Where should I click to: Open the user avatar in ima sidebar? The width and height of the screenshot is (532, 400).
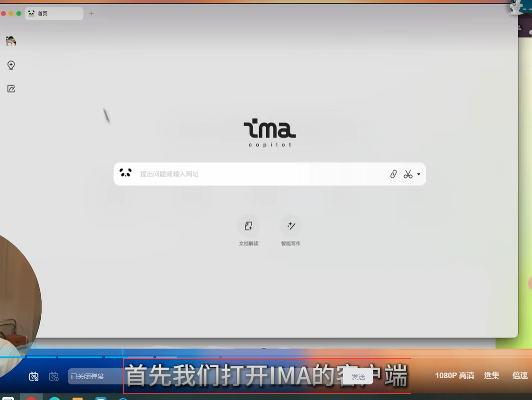click(x=11, y=41)
